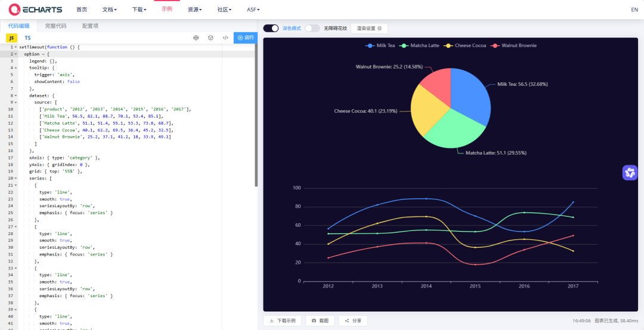This screenshot has height=330, width=644.
Task: Open the 文档 dropdown menu
Action: 109,10
